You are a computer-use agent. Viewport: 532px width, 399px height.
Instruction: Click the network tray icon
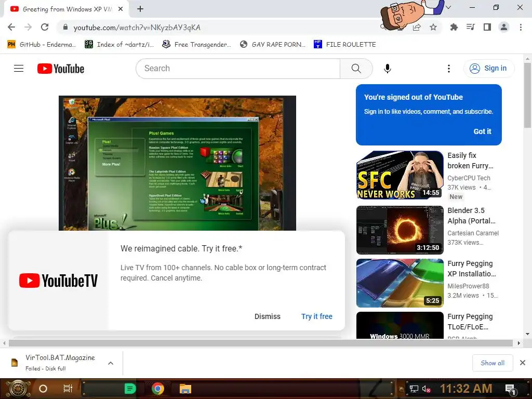pyautogui.click(x=414, y=389)
